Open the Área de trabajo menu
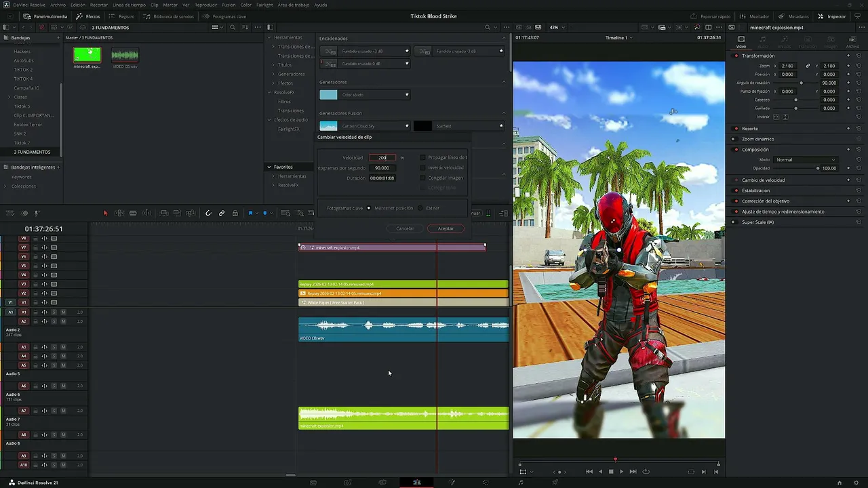 [x=294, y=5]
